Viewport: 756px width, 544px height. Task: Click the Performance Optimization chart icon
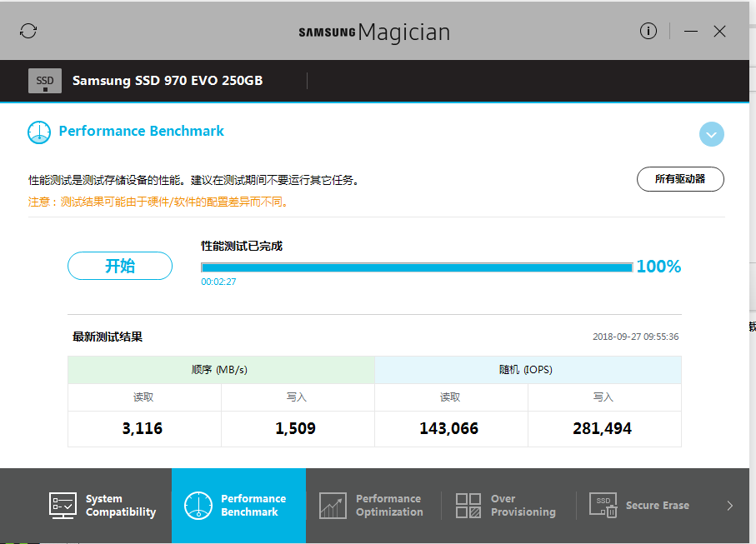coord(333,506)
